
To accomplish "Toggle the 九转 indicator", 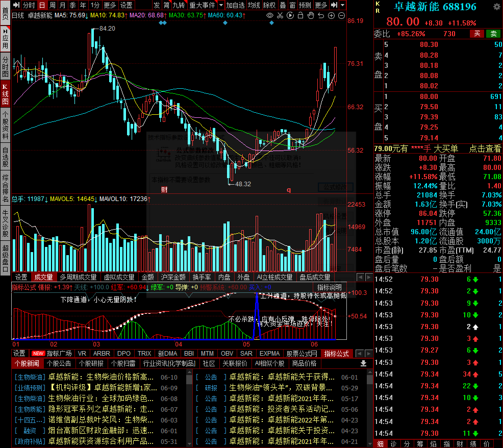I will (179, 5).
